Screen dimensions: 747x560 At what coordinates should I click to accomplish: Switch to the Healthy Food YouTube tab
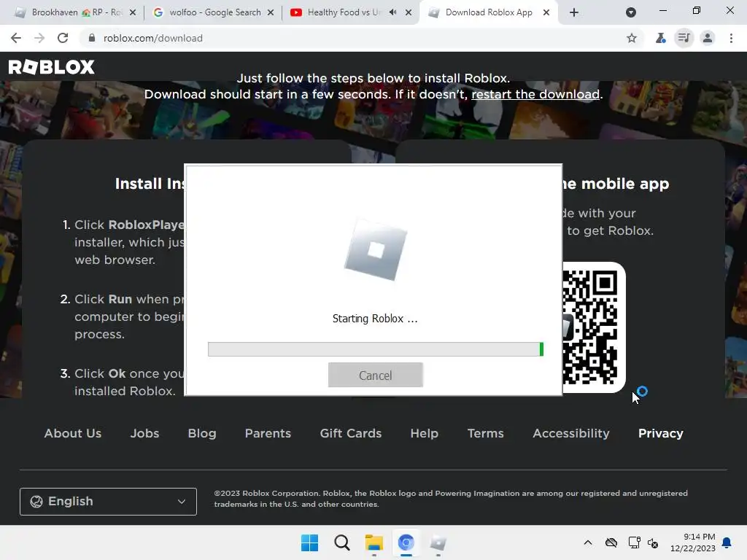350,12
